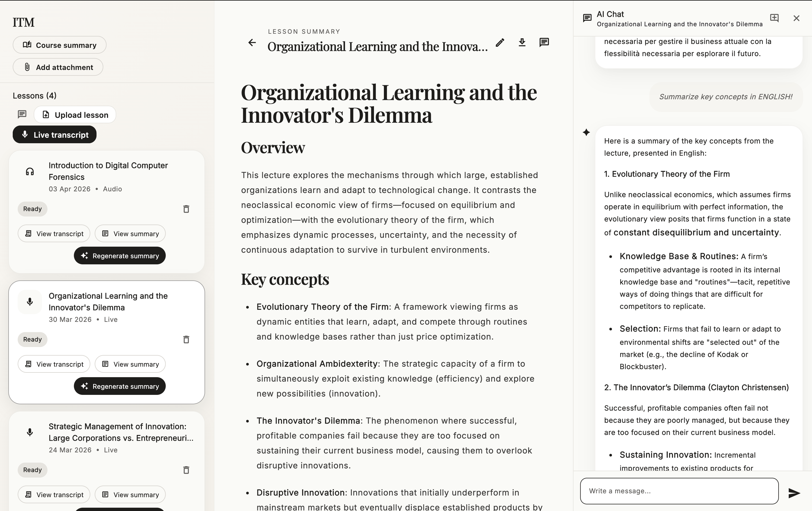
Task: Click 'Knowledge Base & Routines:' chat bullet term
Action: pos(679,256)
